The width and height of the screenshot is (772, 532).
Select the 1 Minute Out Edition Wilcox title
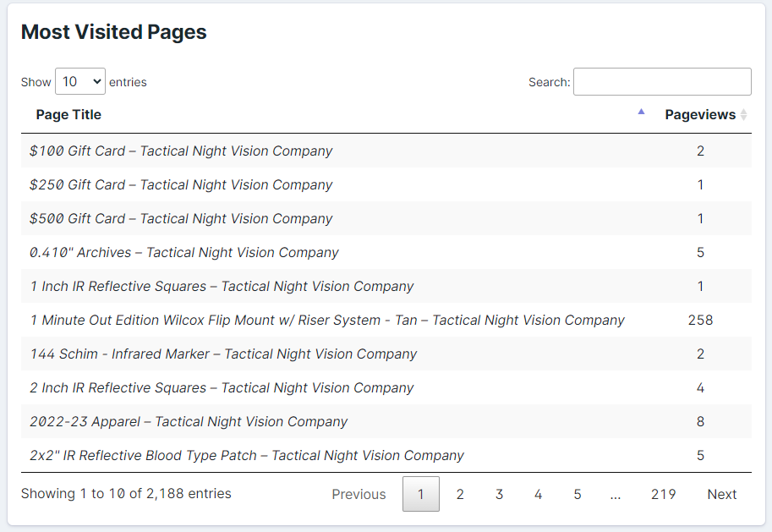327,321
